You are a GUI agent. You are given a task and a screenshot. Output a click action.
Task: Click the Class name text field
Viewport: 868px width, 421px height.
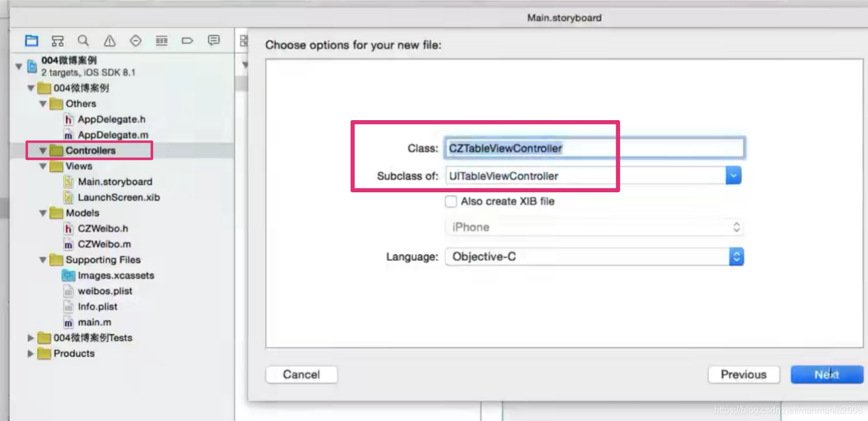point(594,148)
